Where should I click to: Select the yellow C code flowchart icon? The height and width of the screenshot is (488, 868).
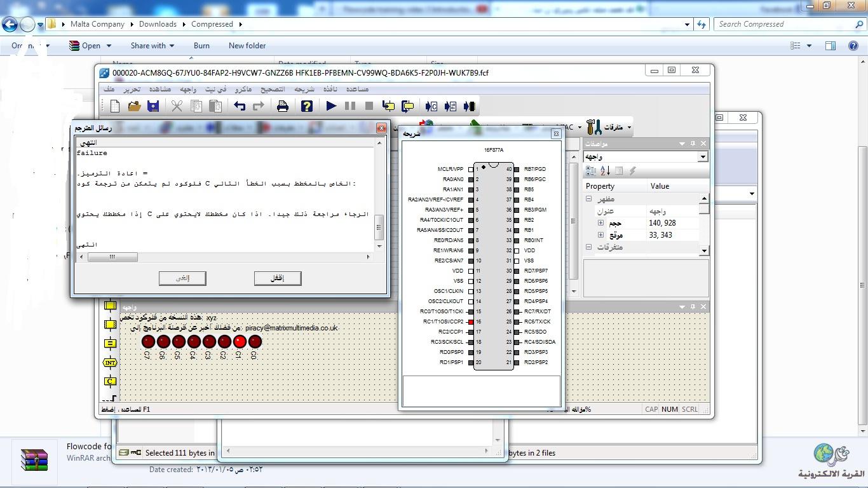click(110, 381)
